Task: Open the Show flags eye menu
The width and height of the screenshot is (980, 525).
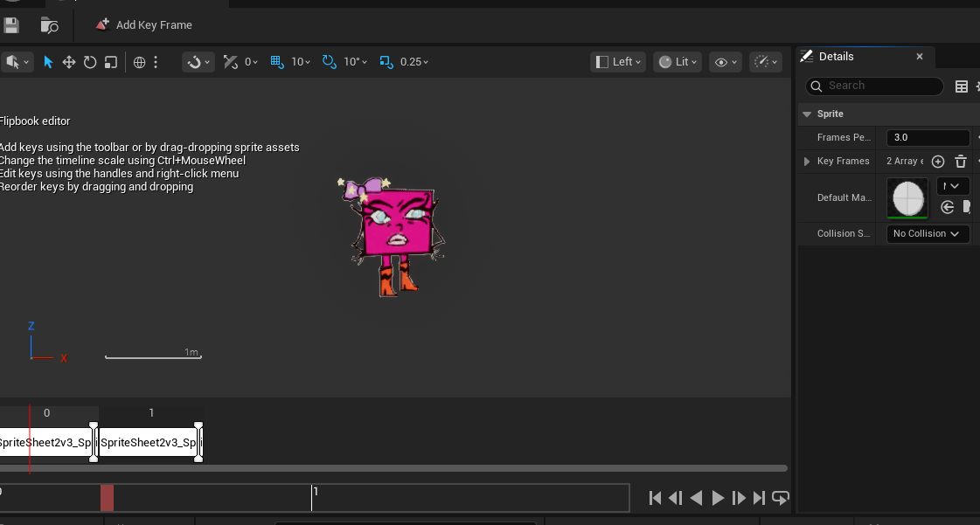Action: click(x=725, y=62)
